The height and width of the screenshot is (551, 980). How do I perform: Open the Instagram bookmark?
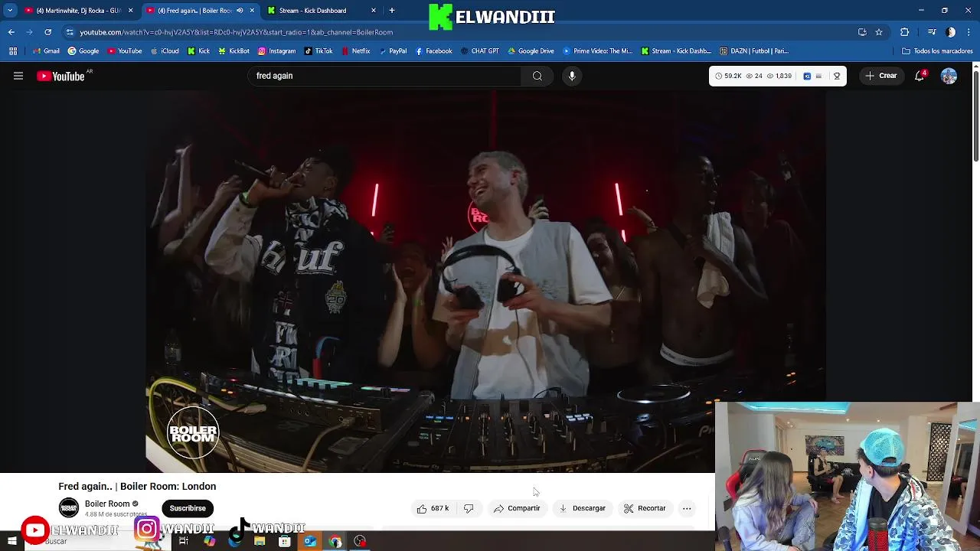click(x=276, y=51)
